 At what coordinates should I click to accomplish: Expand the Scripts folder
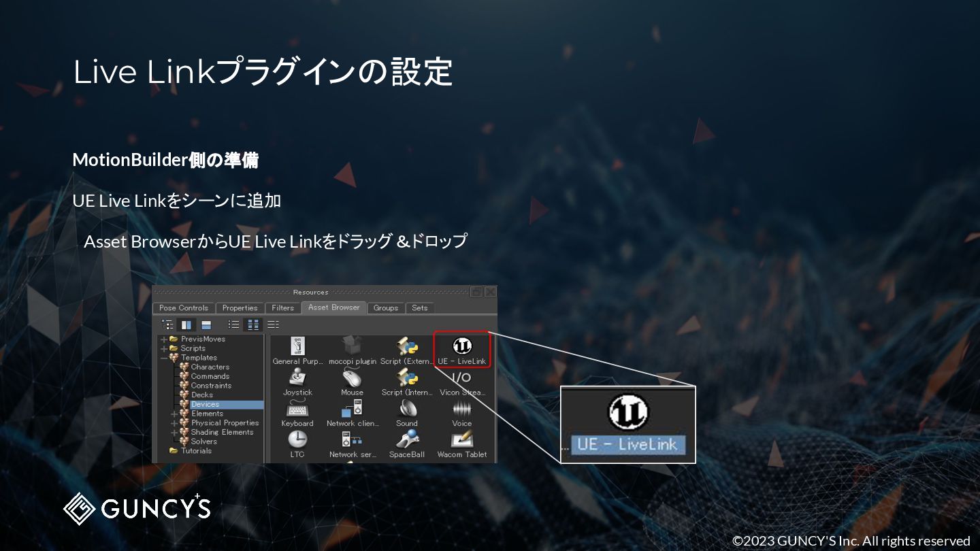(x=164, y=348)
